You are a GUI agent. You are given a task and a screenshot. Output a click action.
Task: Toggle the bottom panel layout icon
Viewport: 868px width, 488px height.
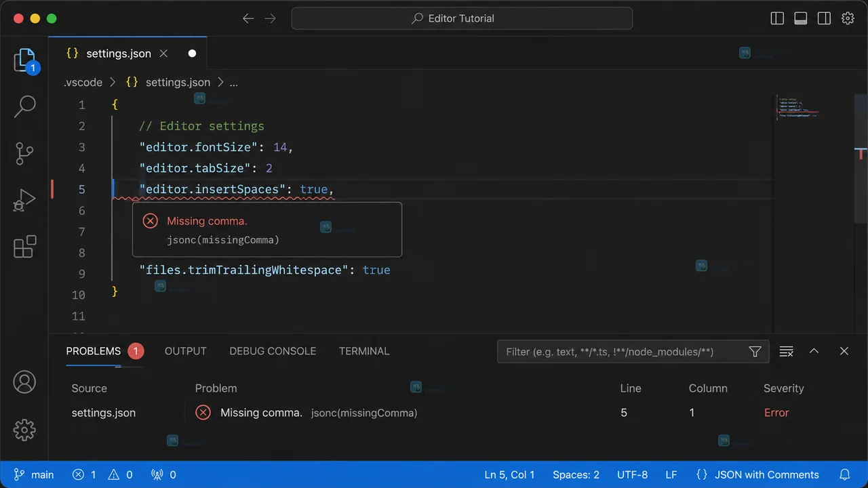[801, 18]
